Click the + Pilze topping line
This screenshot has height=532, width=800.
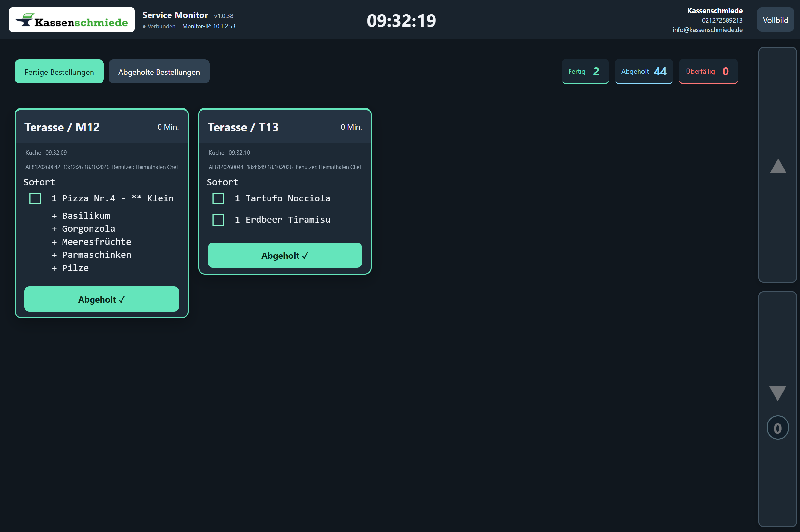[70, 268]
